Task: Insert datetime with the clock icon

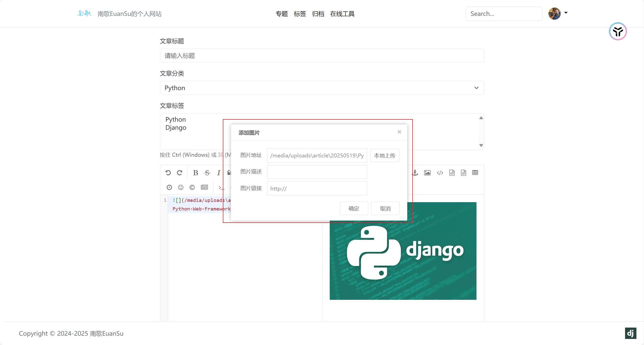Action: click(x=169, y=187)
